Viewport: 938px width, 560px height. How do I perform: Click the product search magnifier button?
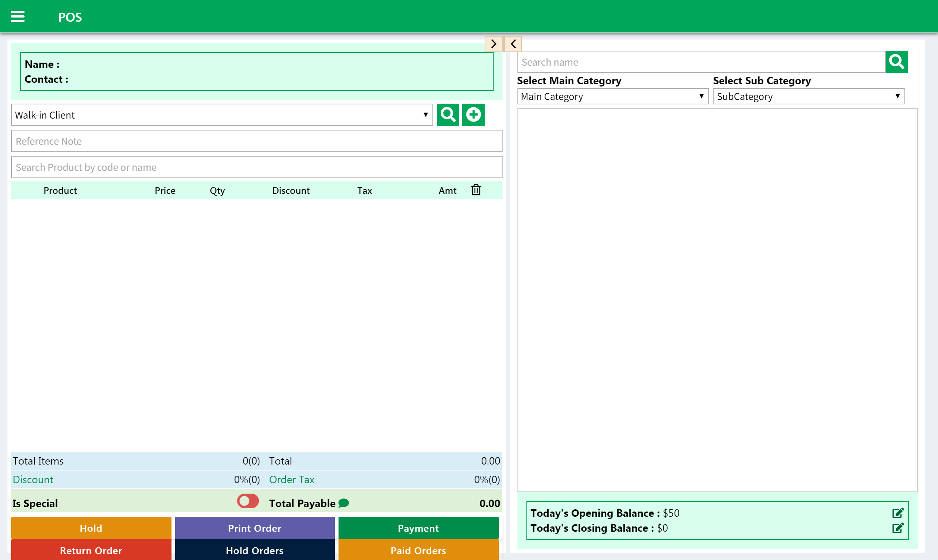897,62
